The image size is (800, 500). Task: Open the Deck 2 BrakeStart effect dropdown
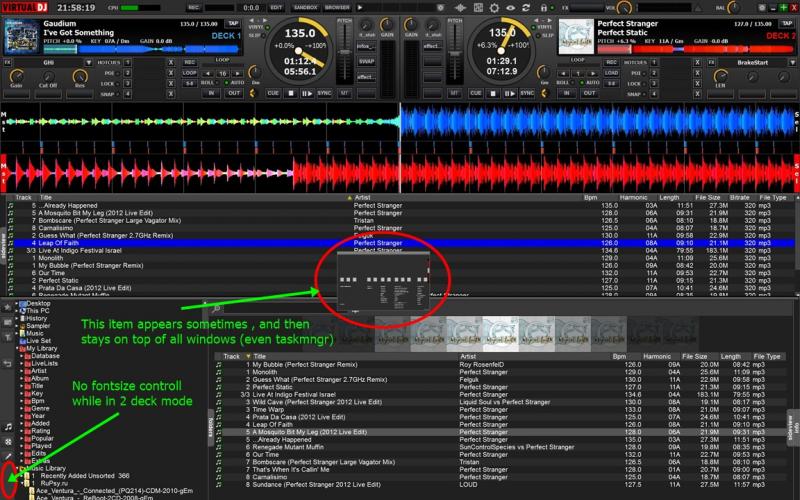coord(792,62)
